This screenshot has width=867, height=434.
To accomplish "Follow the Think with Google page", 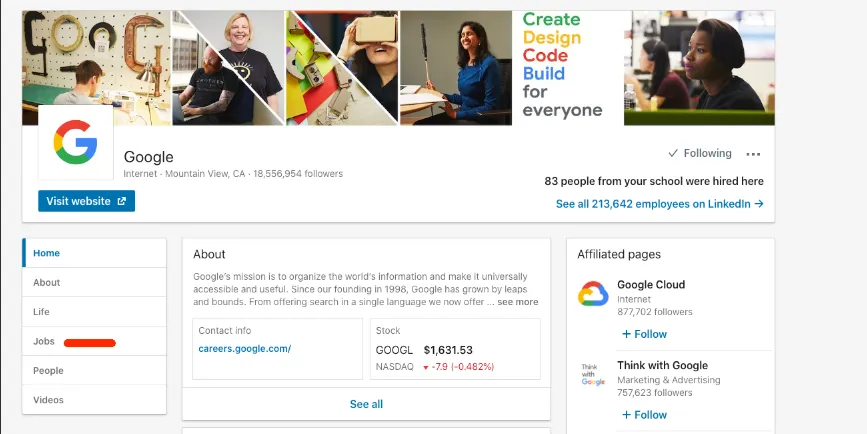I will pos(644,415).
